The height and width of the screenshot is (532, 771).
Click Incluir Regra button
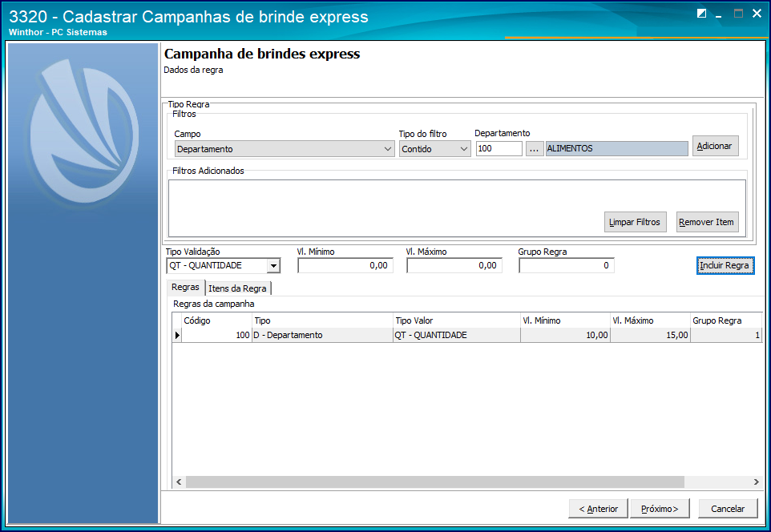pos(725,265)
